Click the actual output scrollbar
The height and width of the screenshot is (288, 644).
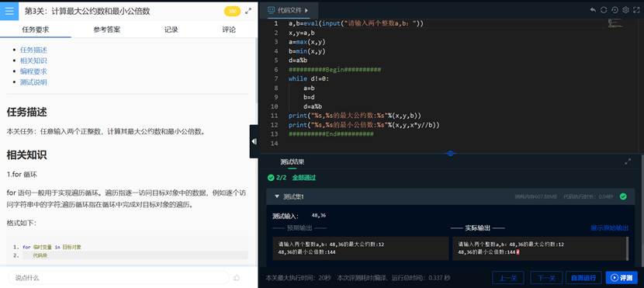pyautogui.click(x=627, y=248)
